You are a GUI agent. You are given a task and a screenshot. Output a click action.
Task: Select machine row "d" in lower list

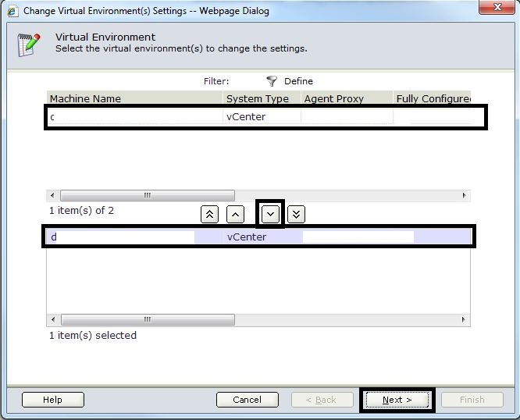[x=121, y=237]
